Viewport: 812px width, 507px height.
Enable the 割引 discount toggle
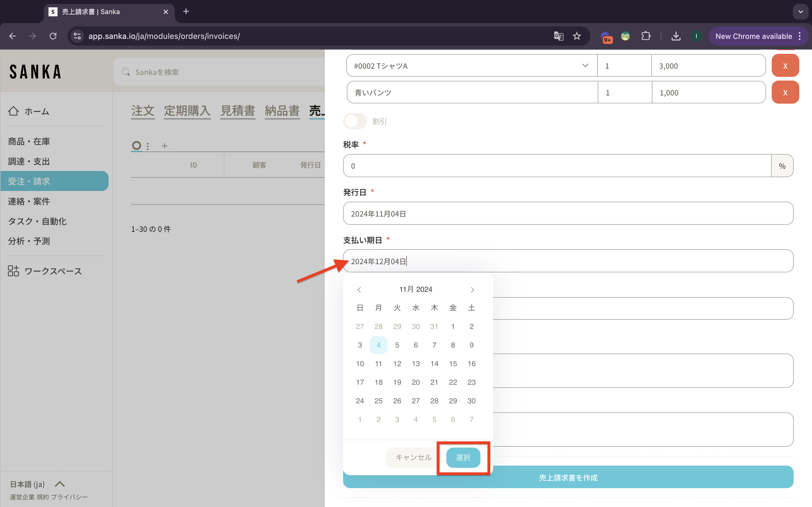tap(355, 121)
